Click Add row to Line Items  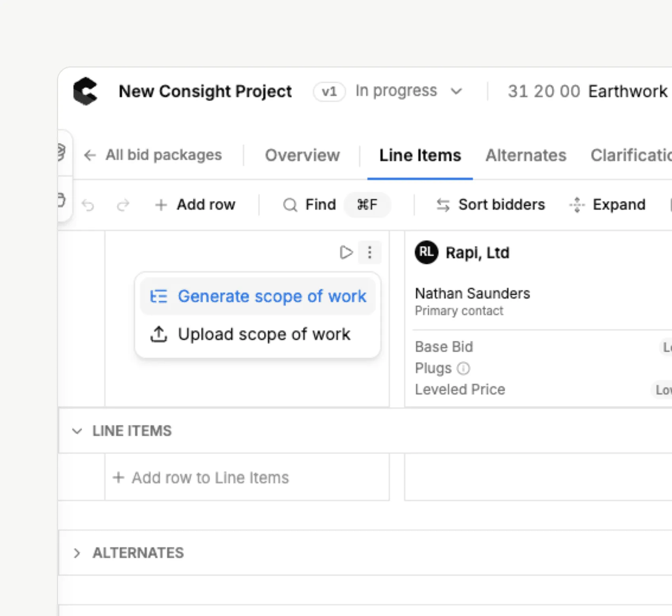201,478
